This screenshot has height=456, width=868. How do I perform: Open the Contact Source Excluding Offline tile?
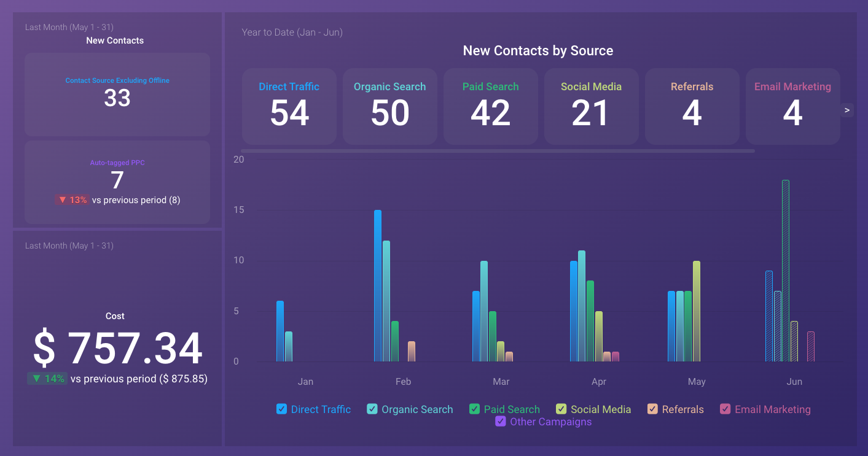click(x=117, y=95)
